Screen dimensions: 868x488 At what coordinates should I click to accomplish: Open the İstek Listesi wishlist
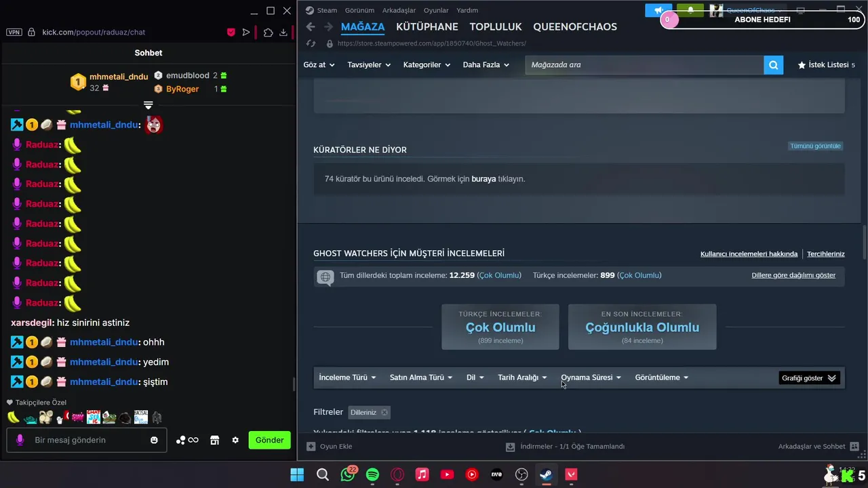[827, 65]
